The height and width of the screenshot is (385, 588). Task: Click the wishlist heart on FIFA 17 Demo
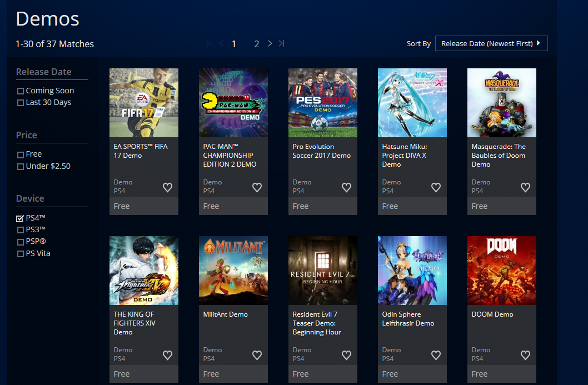click(167, 188)
